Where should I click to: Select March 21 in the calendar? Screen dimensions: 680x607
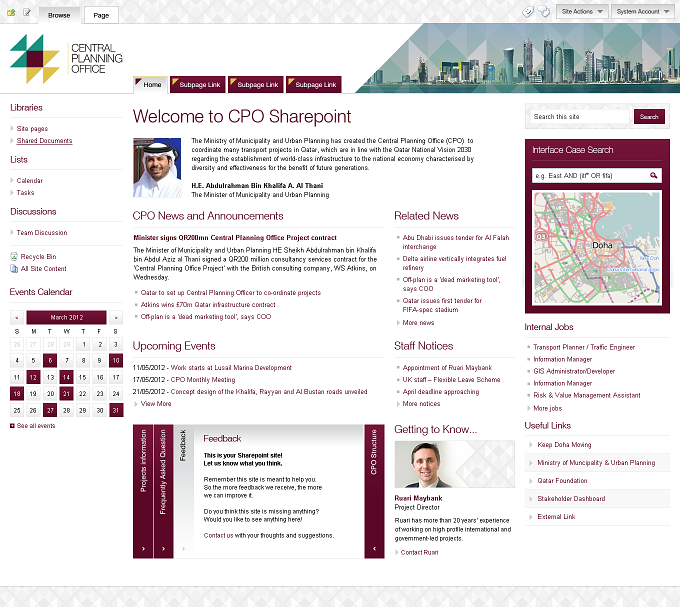[x=66, y=394]
